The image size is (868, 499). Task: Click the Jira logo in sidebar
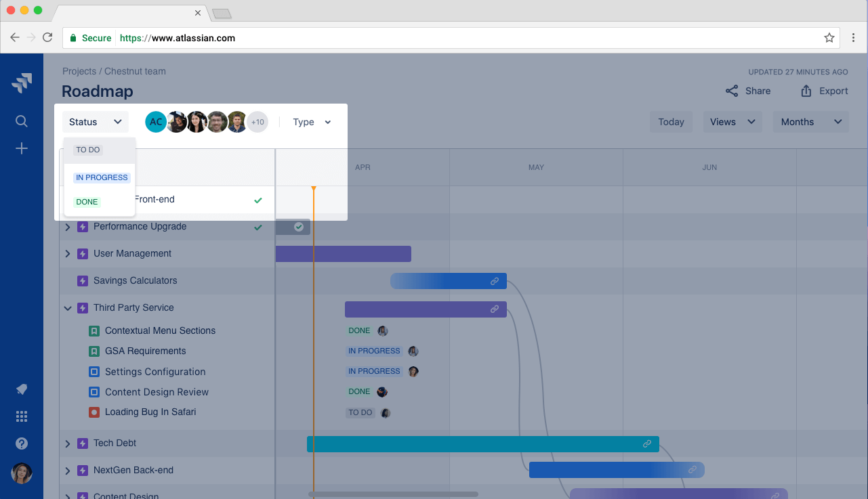[x=22, y=83]
